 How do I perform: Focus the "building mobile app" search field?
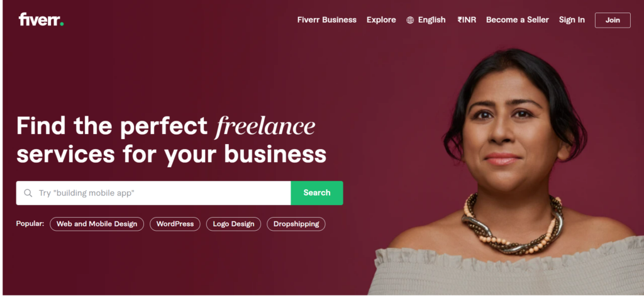(x=153, y=193)
